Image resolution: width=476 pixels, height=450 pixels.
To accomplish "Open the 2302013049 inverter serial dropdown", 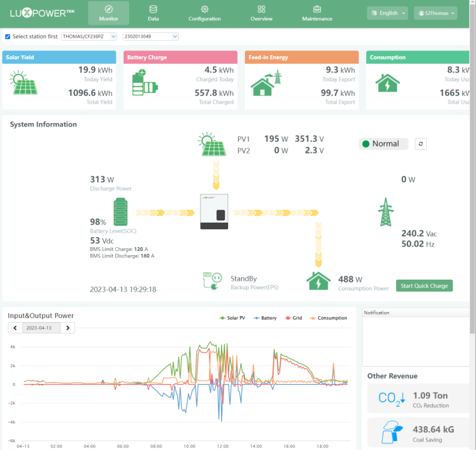I will 151,37.
